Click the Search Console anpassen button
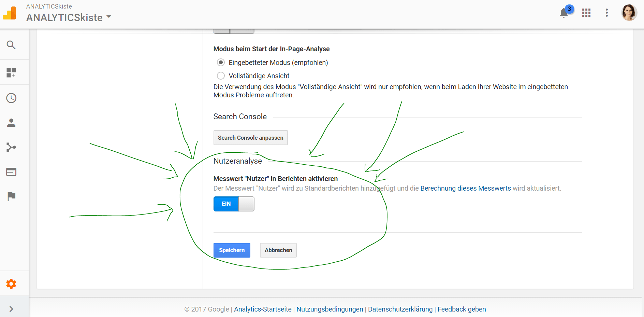The width and height of the screenshot is (644, 317). pyautogui.click(x=251, y=138)
